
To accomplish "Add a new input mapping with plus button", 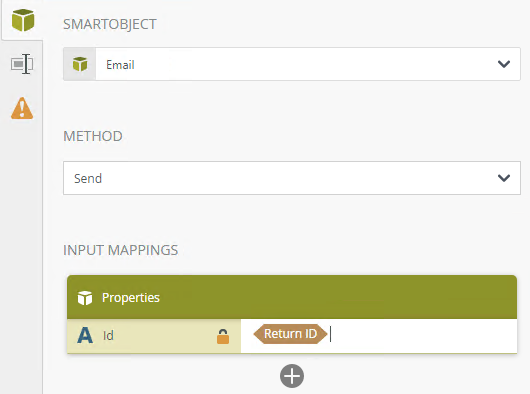I will [x=292, y=376].
